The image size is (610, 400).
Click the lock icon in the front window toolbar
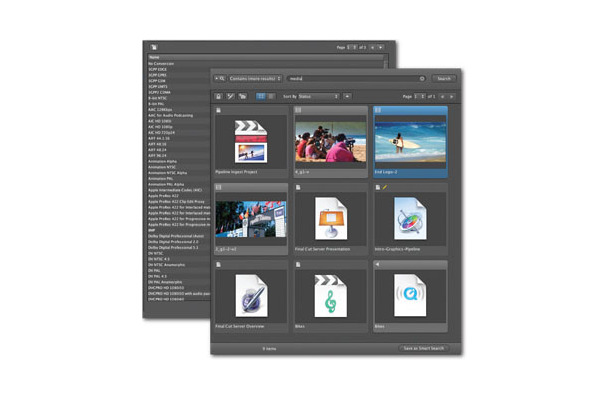[219, 96]
